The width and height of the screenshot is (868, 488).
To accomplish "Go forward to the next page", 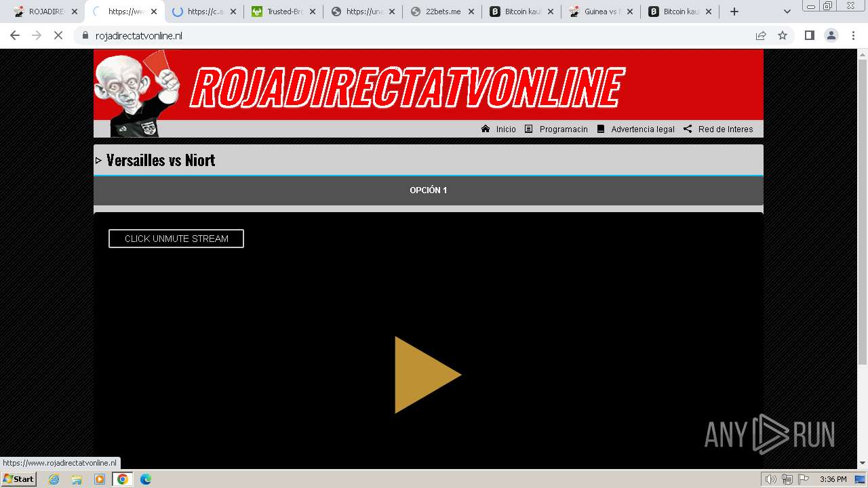I will (x=37, y=35).
